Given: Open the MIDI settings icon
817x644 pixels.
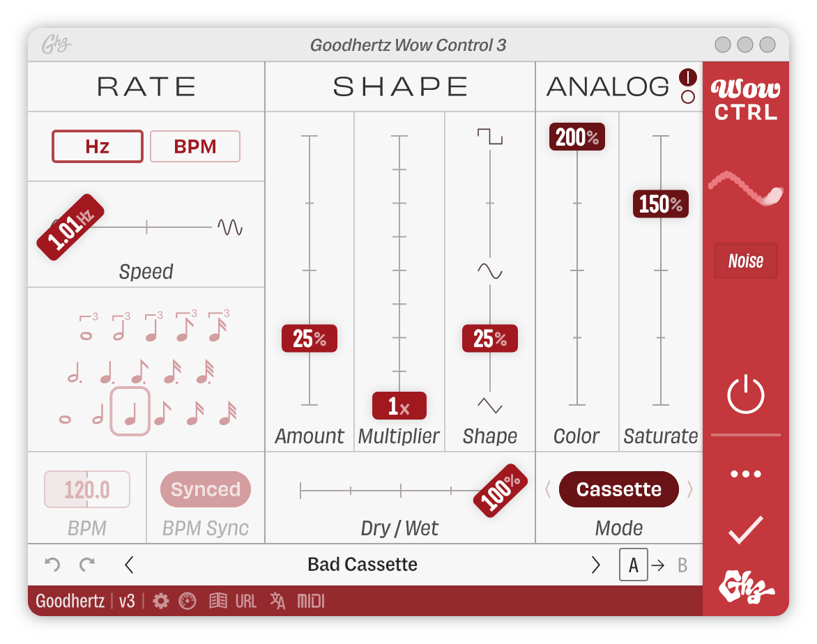Looking at the screenshot, I should point(311,601).
